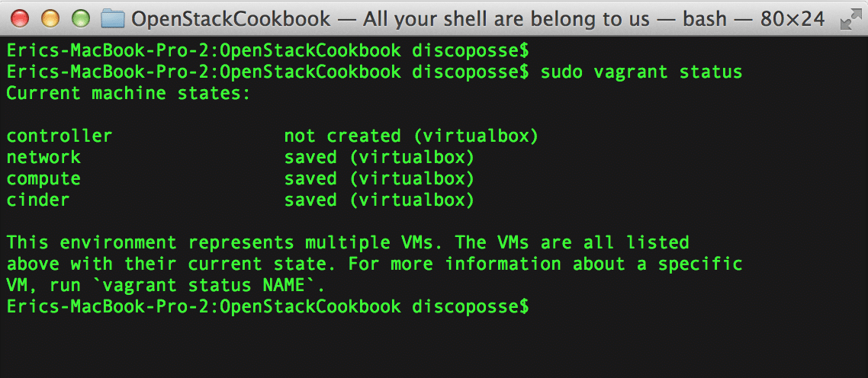Click the saved status beside cinder
Screen dimensions: 868x378
(x=379, y=200)
